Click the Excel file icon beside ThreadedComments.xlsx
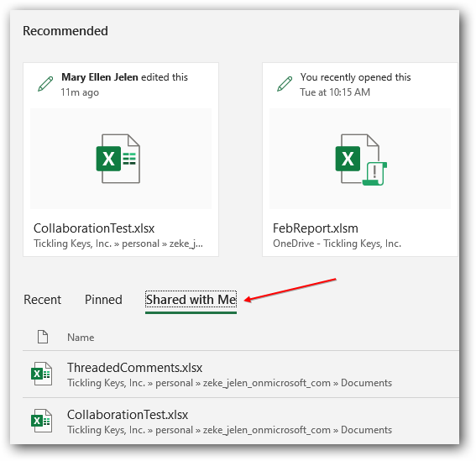The image size is (476, 461). (42, 374)
